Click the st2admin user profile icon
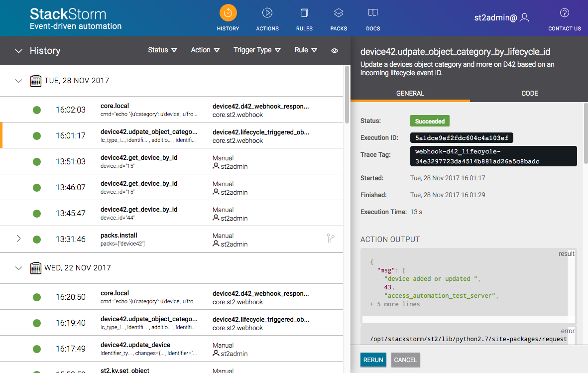The width and height of the screenshot is (588, 373). click(x=525, y=17)
